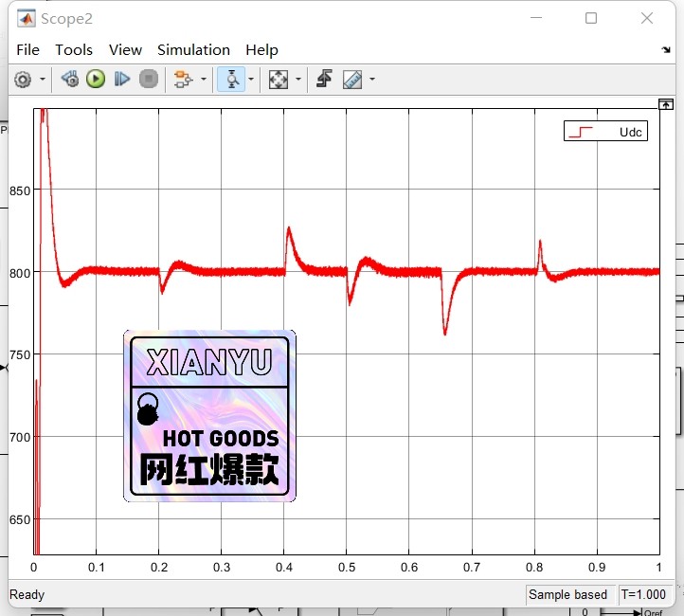684x616 pixels.
Task: Minimize the Scope2 window
Action: (536, 18)
